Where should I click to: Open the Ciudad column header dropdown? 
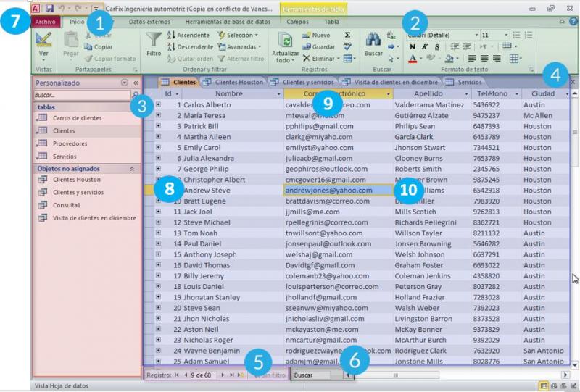pyautogui.click(x=566, y=94)
